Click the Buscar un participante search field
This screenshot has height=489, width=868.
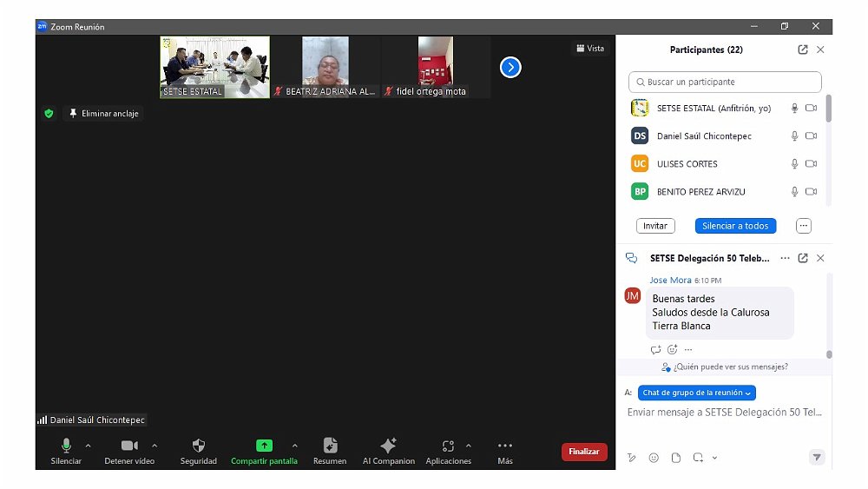(725, 82)
